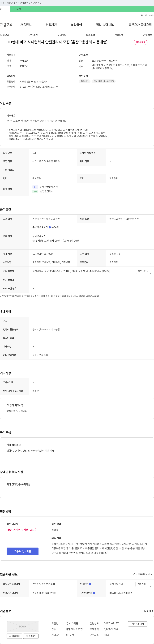Jump to 우대사항 section tab
The height and width of the screenshot is (644, 154).
point(62,35)
